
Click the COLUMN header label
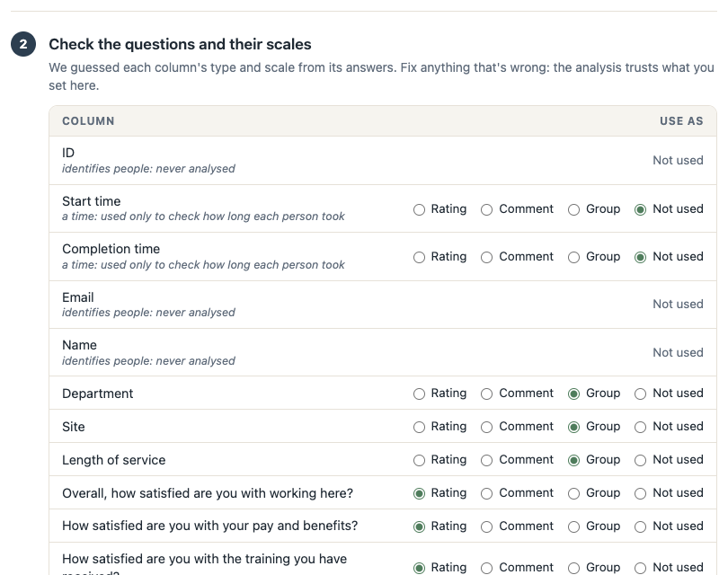[x=88, y=121]
